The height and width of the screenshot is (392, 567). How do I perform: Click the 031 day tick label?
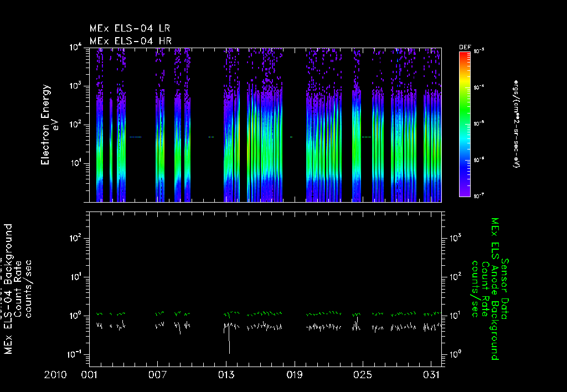tap(431, 375)
